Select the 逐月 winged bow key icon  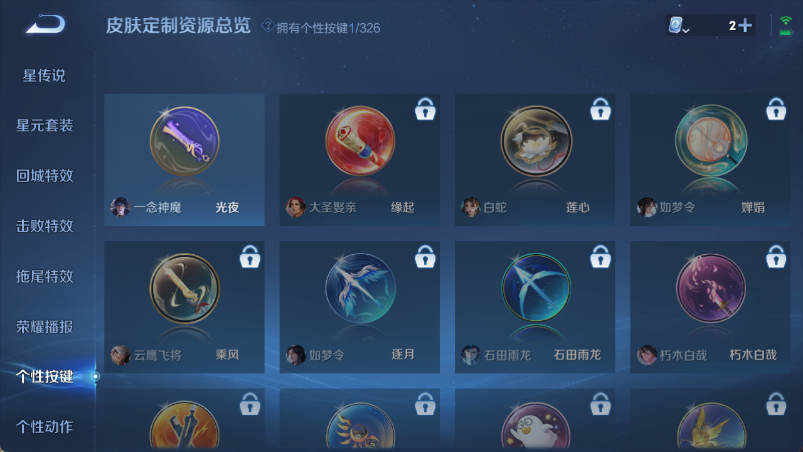click(x=360, y=289)
